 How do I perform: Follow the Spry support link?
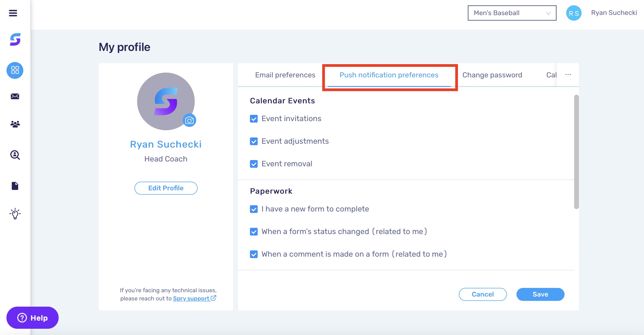coord(191,298)
